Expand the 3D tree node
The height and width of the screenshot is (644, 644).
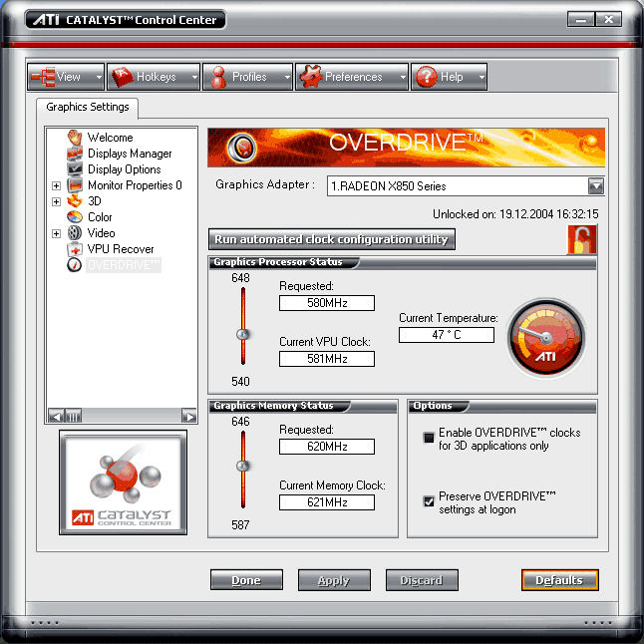coord(56,201)
